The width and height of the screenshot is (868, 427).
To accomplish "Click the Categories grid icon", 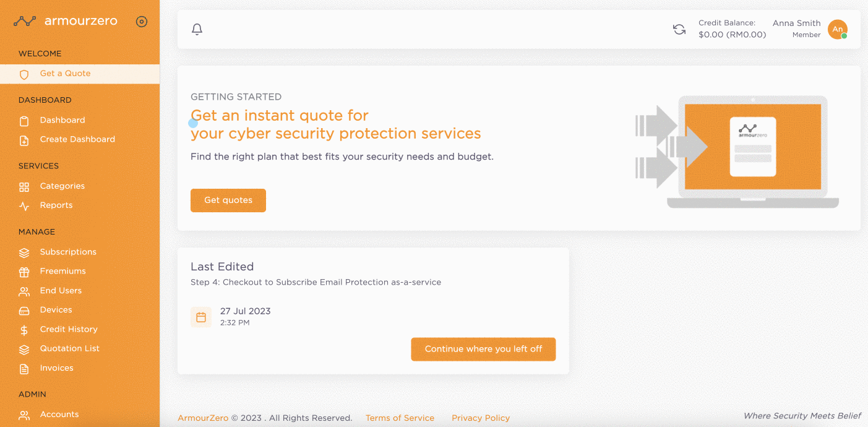I will pos(24,186).
